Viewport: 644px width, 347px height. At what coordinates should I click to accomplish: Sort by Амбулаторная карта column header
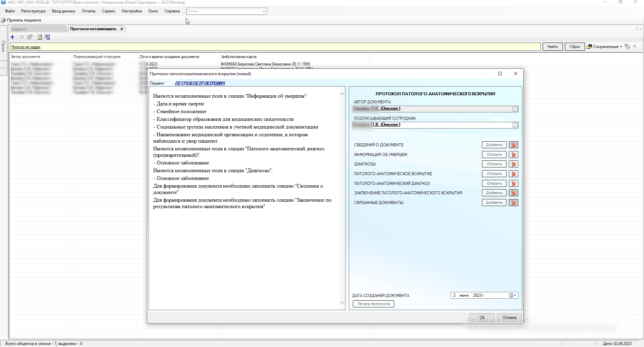pos(294,57)
